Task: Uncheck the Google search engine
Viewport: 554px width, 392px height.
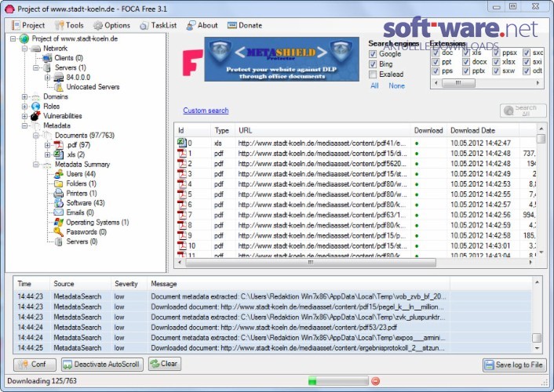Action: [x=373, y=54]
